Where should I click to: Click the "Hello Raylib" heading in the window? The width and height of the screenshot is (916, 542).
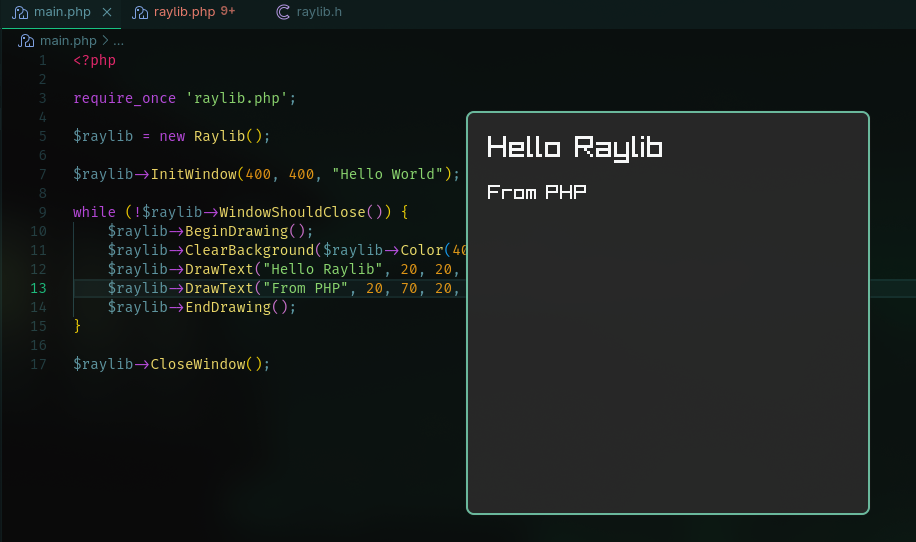coord(574,148)
